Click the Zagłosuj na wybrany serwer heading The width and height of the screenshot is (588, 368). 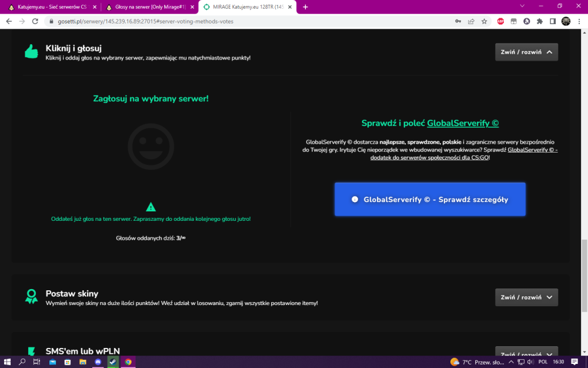(x=151, y=99)
